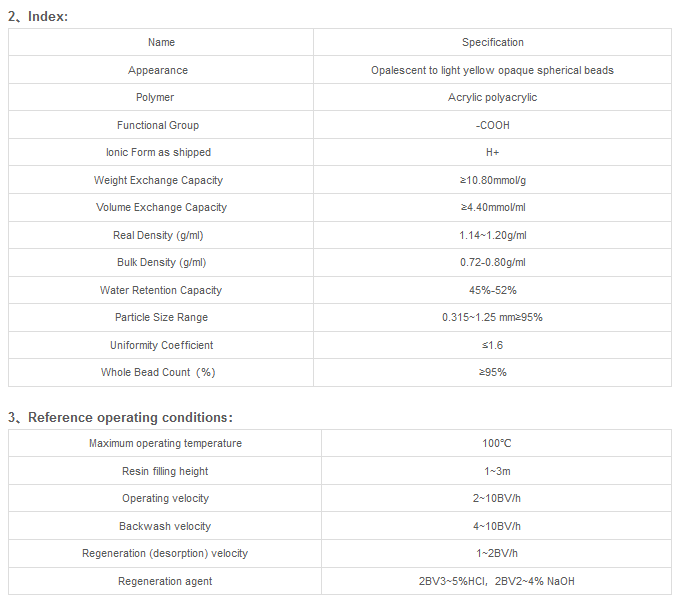Click the "Particle Size Range" label
Screen dimensions: 677x601
tap(161, 318)
